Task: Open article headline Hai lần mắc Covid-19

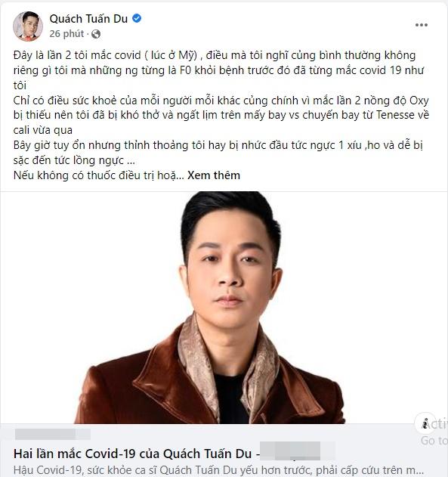Action: click(x=133, y=454)
